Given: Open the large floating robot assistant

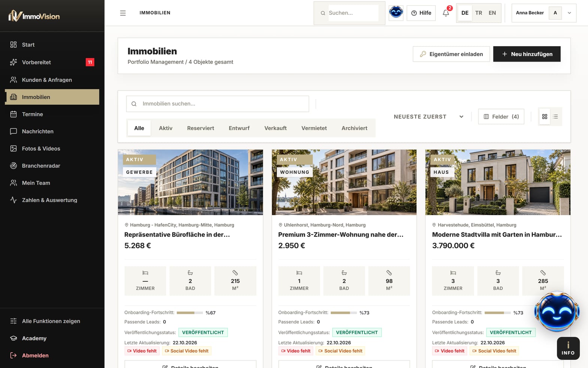Looking at the screenshot, I should pyautogui.click(x=557, y=311).
